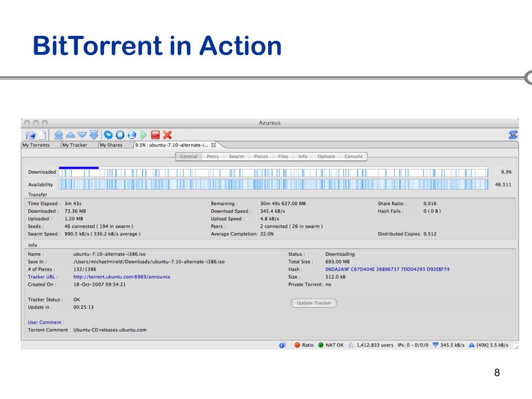Click '[40K] 5.5 kB/s' upload status
Screen dimensions: 532x399
click(493, 345)
